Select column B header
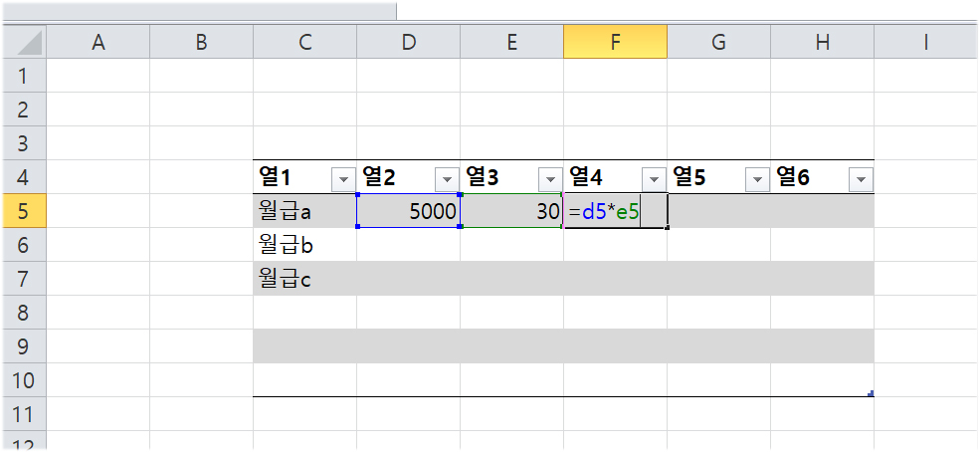The image size is (980, 452). (x=201, y=42)
